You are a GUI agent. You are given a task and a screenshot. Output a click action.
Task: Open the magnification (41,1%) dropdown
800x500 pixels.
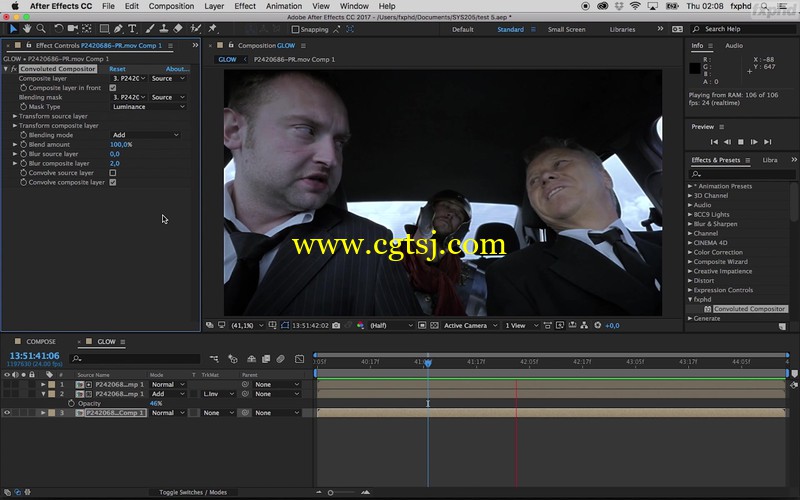[x=247, y=326]
